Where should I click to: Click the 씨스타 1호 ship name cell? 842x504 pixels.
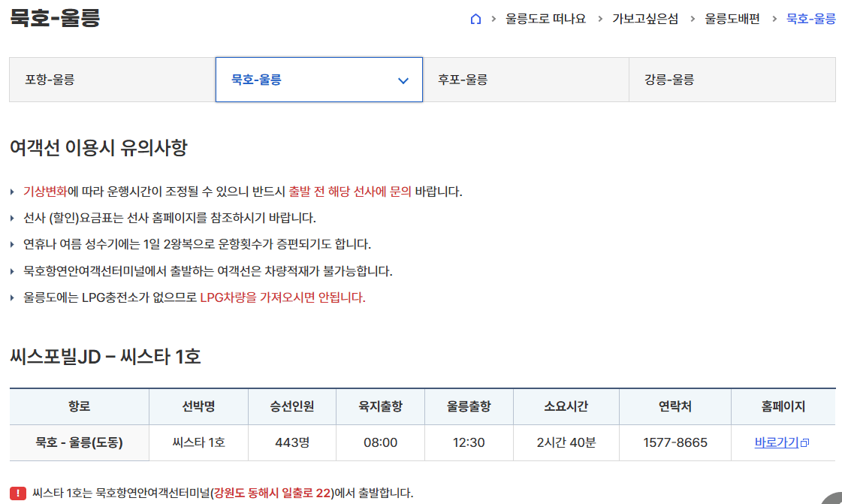(199, 443)
